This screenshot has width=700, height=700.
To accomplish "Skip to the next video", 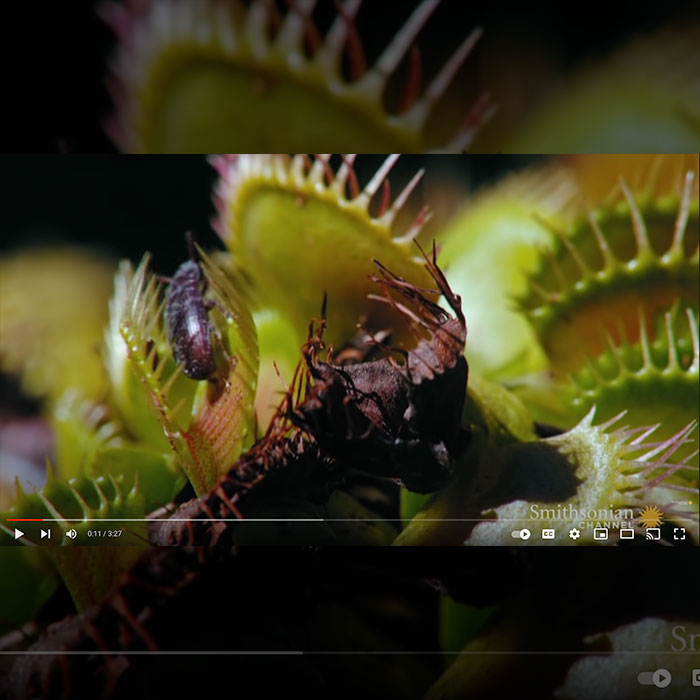I will [x=45, y=534].
